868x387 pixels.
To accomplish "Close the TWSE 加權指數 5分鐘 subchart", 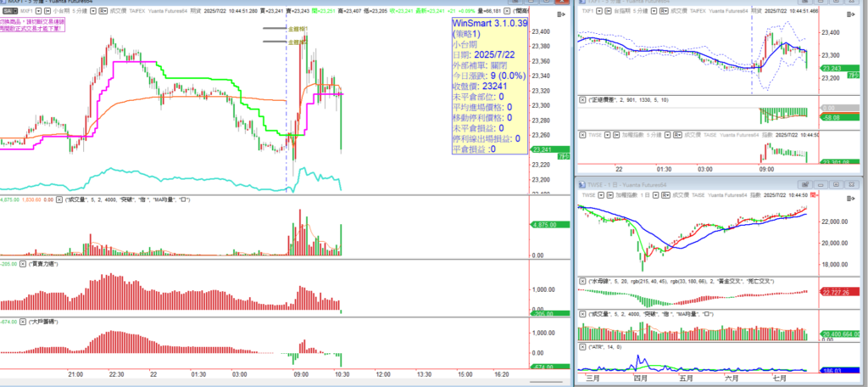I will (x=582, y=135).
